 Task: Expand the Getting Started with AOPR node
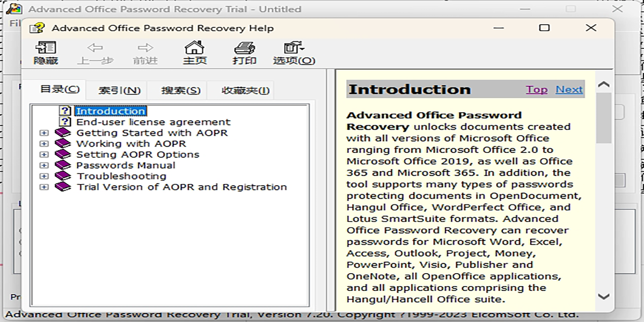pos(44,133)
